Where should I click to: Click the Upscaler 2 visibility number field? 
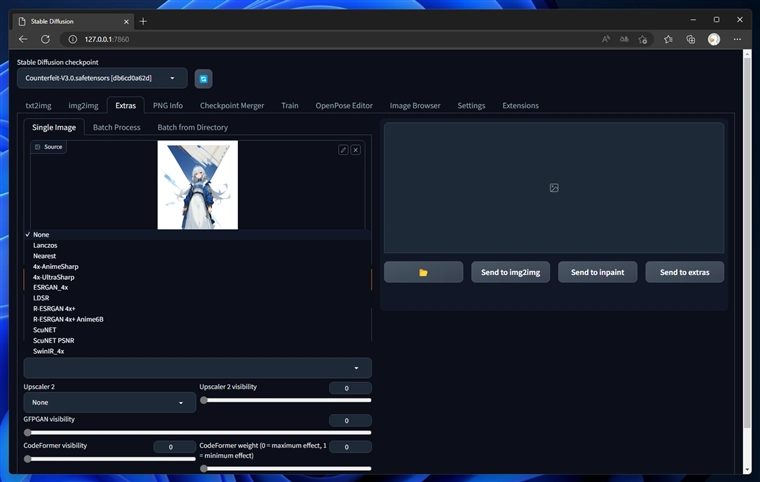click(x=350, y=388)
